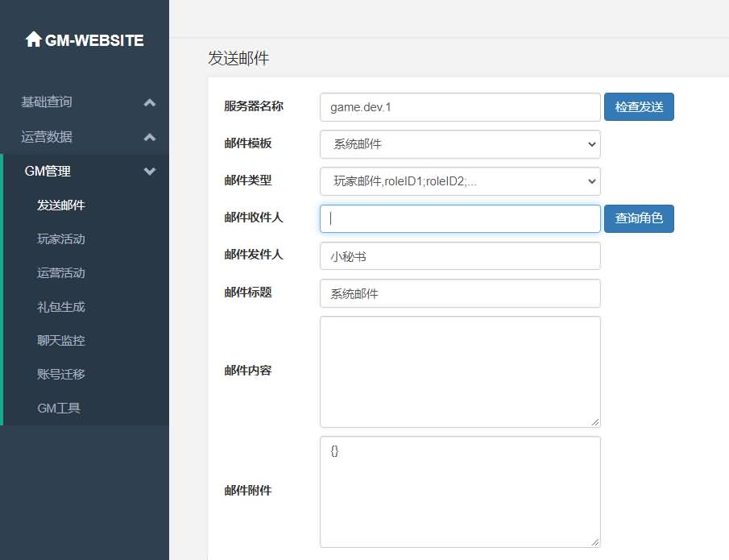Image resolution: width=729 pixels, height=560 pixels.
Task: Open the 邮件模板 dropdown
Action: 460,145
